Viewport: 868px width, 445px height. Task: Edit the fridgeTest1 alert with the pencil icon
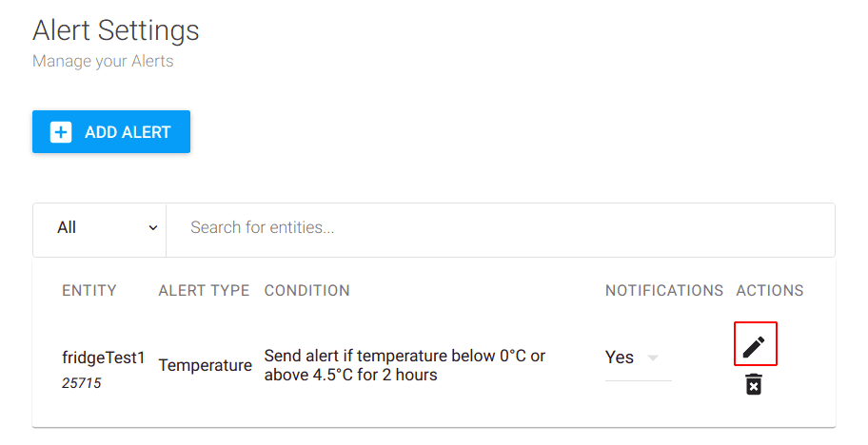point(754,346)
